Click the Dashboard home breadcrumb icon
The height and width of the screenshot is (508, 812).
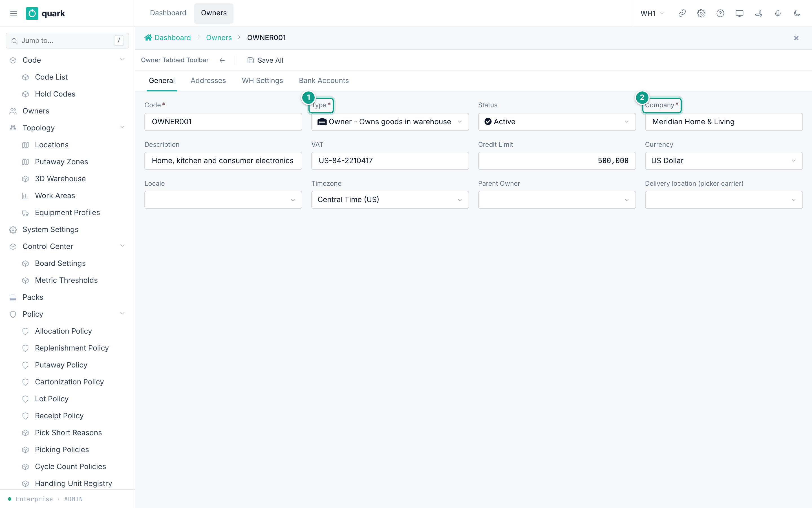tap(148, 38)
